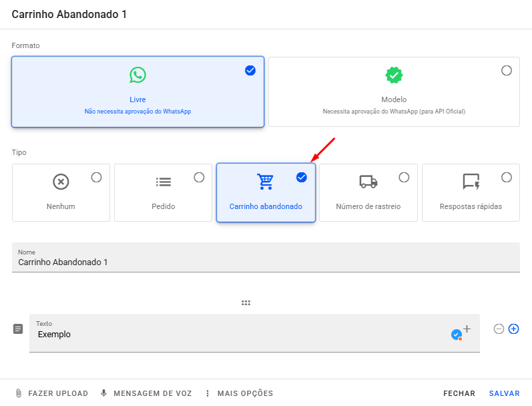This screenshot has width=532, height=406.
Task: Click the Nome input field
Action: point(266,262)
